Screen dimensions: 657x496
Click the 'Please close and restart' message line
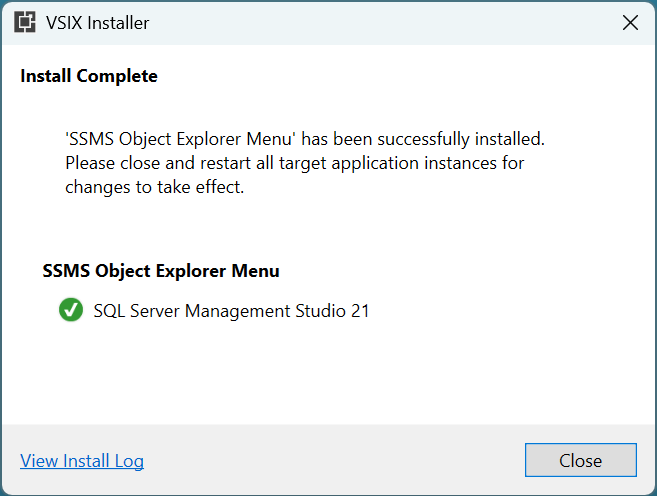pyautogui.click(x=295, y=163)
